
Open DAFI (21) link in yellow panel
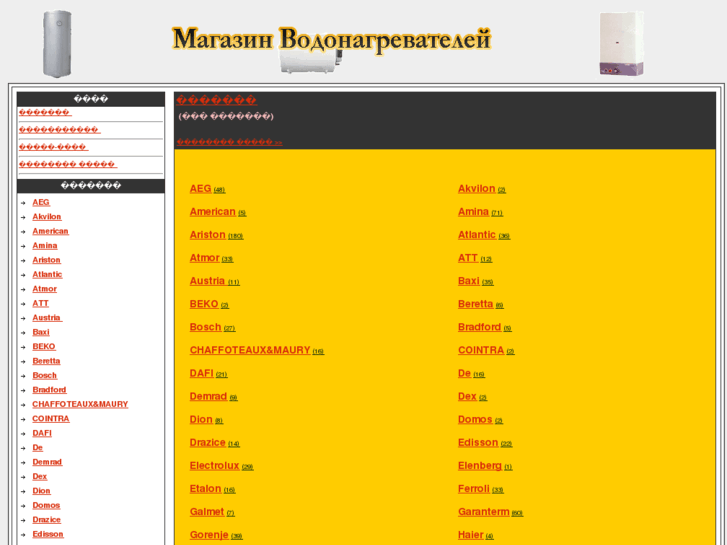(209, 373)
